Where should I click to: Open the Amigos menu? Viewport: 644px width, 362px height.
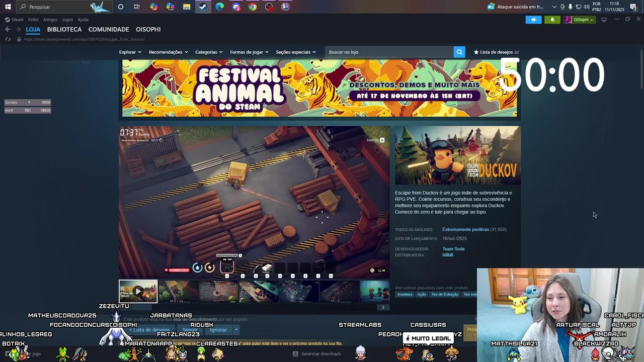50,20
